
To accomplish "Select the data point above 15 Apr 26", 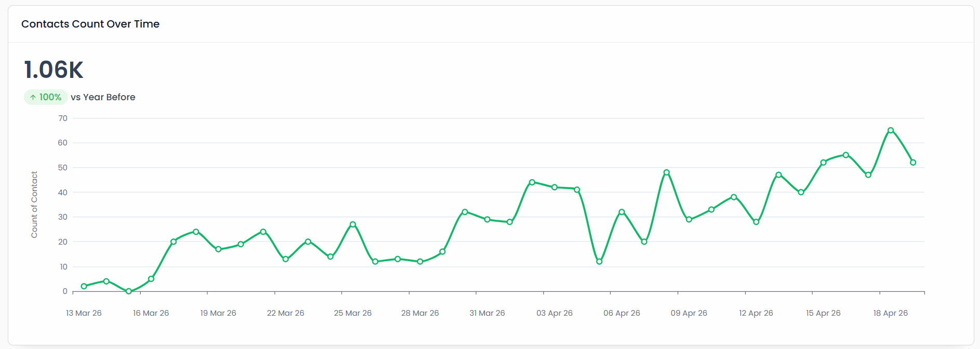I will click(x=823, y=163).
